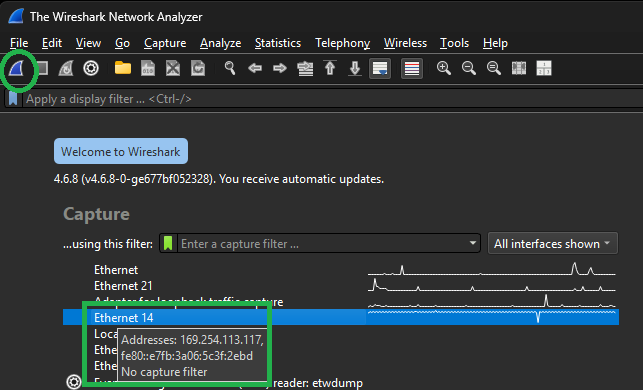Jump to the first packet icon
The image size is (643, 390).
[330, 68]
